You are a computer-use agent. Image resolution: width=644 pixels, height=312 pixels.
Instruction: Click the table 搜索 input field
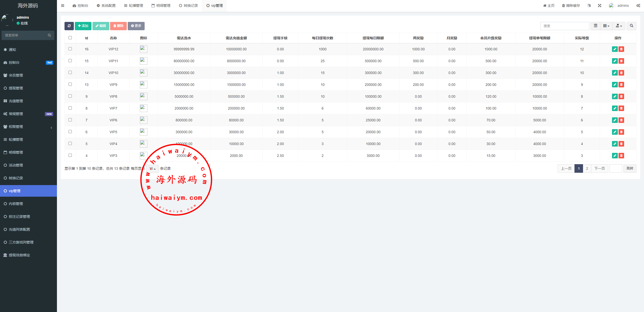click(564, 26)
